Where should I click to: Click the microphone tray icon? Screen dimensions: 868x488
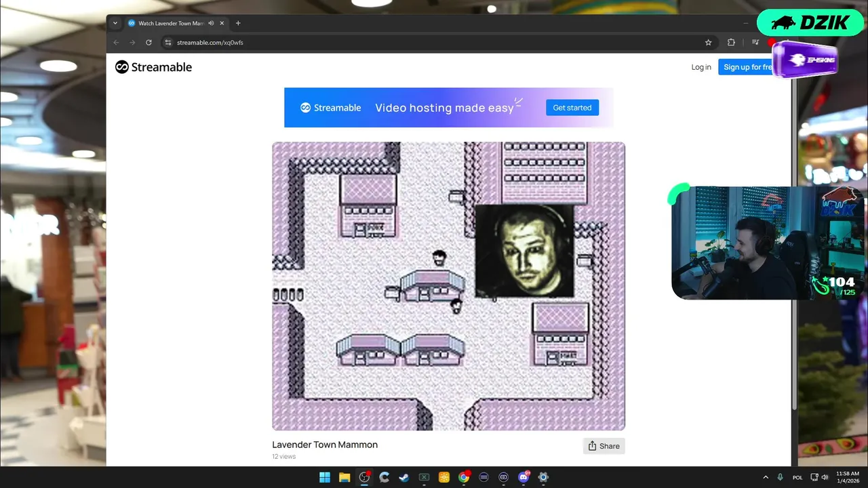[781, 477]
